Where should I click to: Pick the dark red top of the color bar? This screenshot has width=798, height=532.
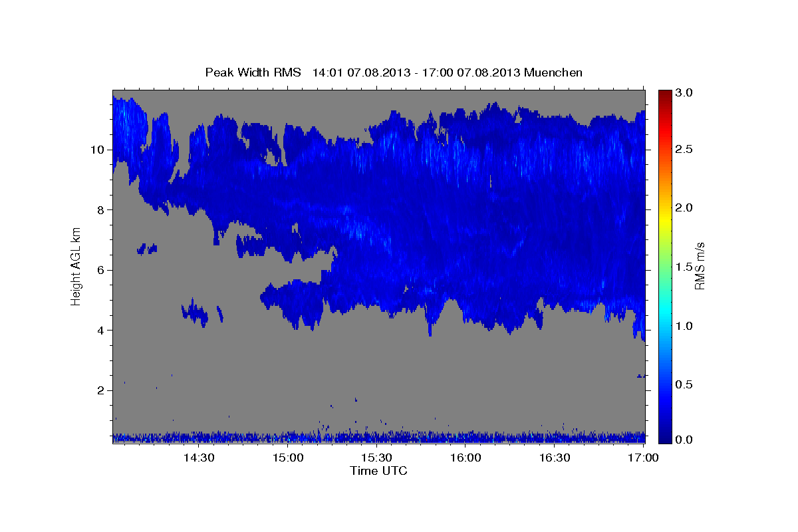click(665, 94)
